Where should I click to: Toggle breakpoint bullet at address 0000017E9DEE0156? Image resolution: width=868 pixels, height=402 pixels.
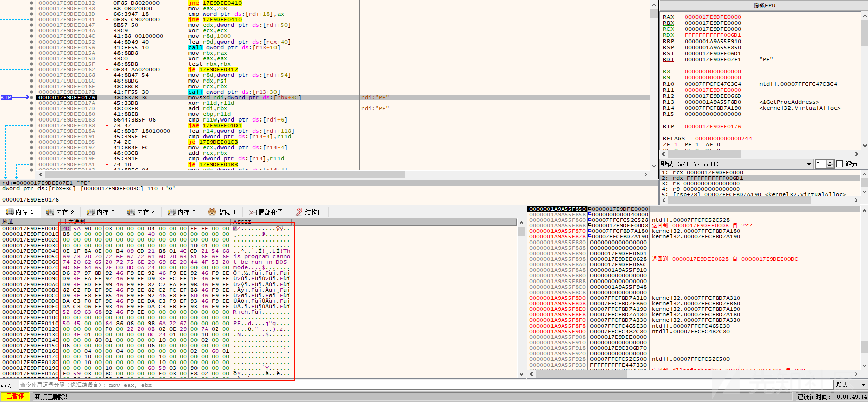(32, 47)
